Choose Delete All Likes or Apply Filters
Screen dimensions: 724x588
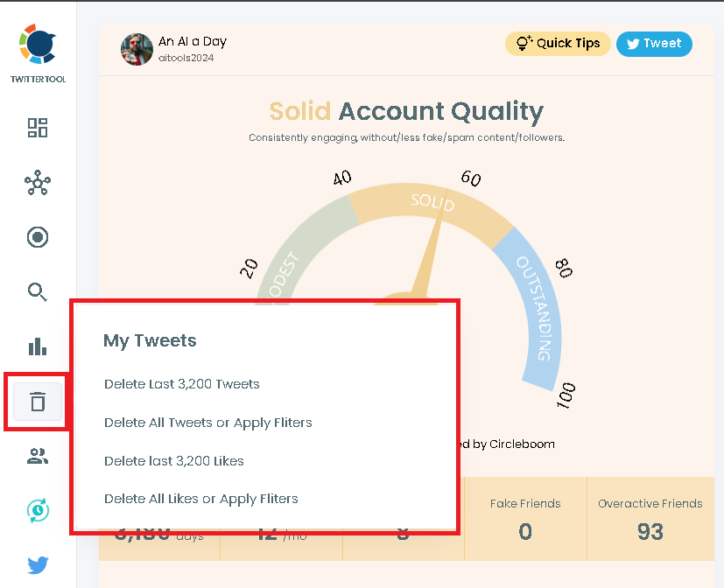(202, 496)
